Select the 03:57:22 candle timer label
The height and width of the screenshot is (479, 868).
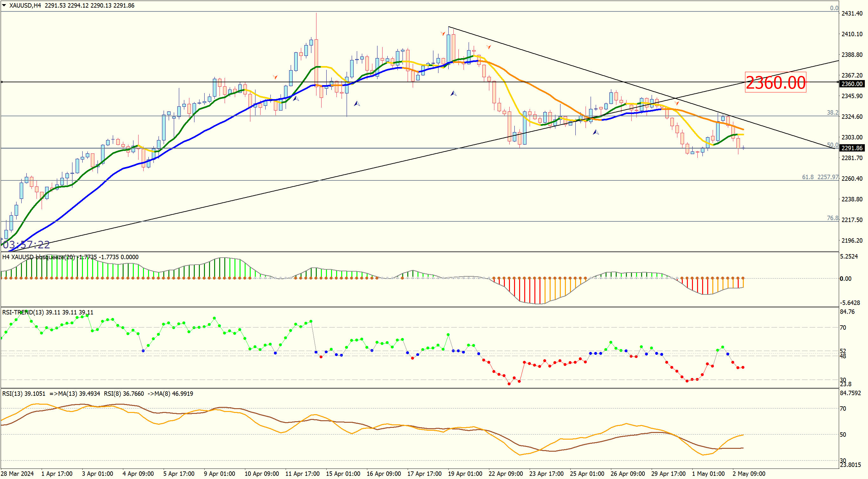pos(26,245)
